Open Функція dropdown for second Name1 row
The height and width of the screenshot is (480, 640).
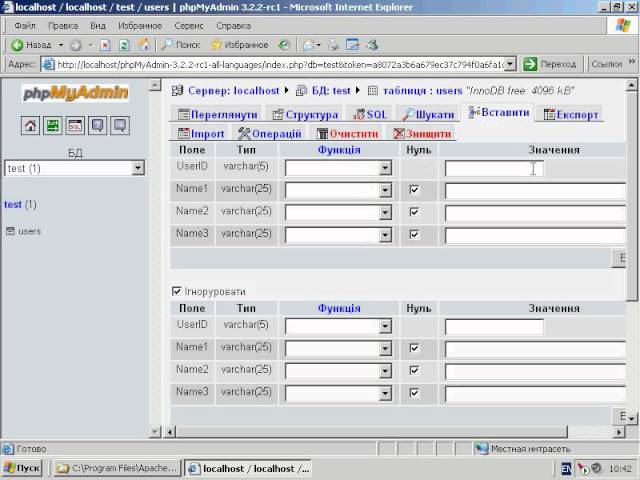point(339,349)
